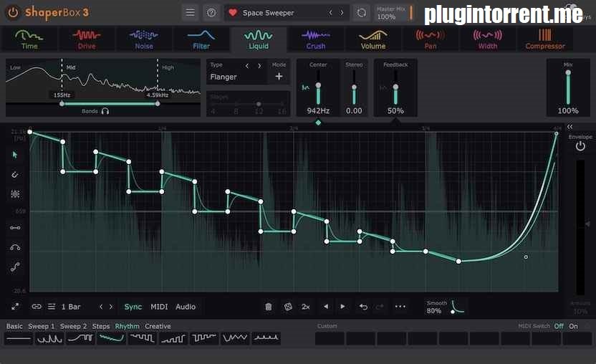Switch to the Crush shaper tab
Image resolution: width=596 pixels, height=364 pixels.
coord(316,39)
